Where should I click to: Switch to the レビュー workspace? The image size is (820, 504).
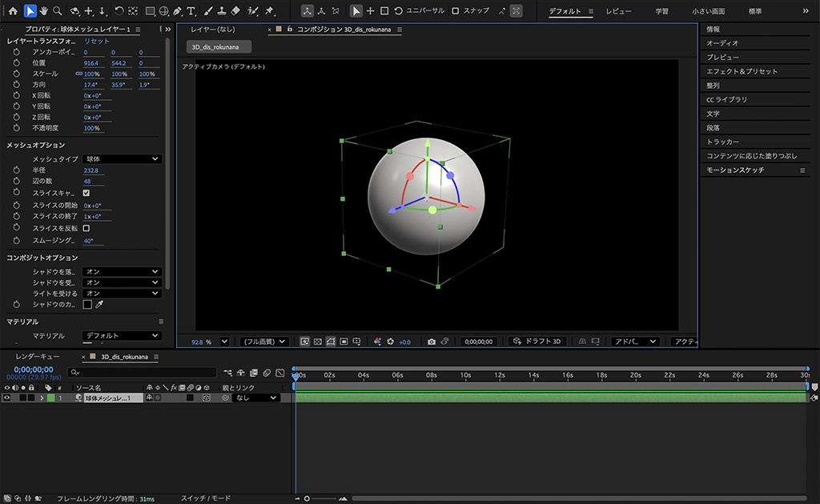pos(618,11)
